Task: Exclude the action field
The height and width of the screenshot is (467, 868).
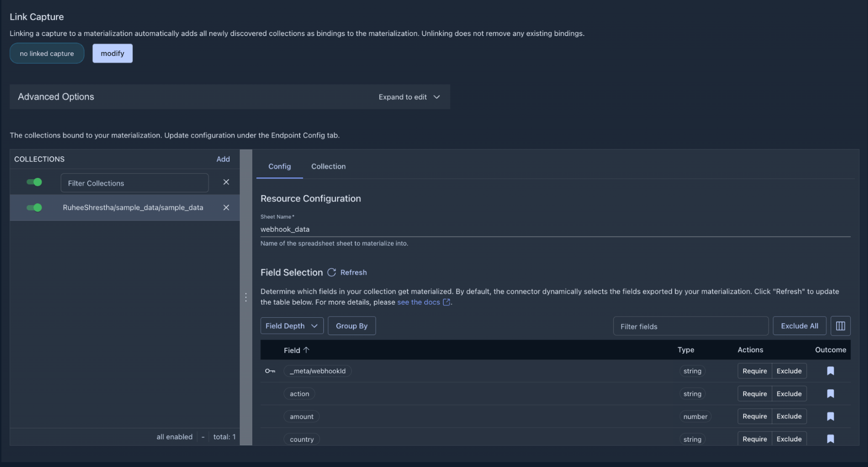Action: tap(789, 394)
